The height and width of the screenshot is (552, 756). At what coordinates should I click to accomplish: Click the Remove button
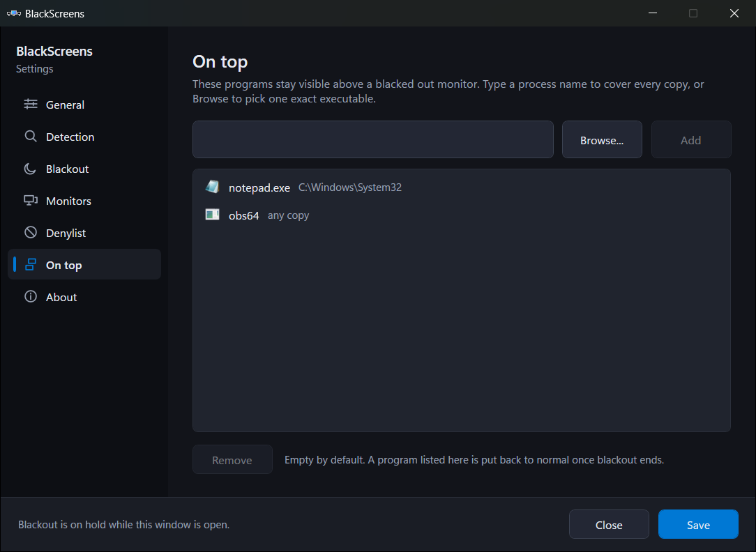point(232,459)
